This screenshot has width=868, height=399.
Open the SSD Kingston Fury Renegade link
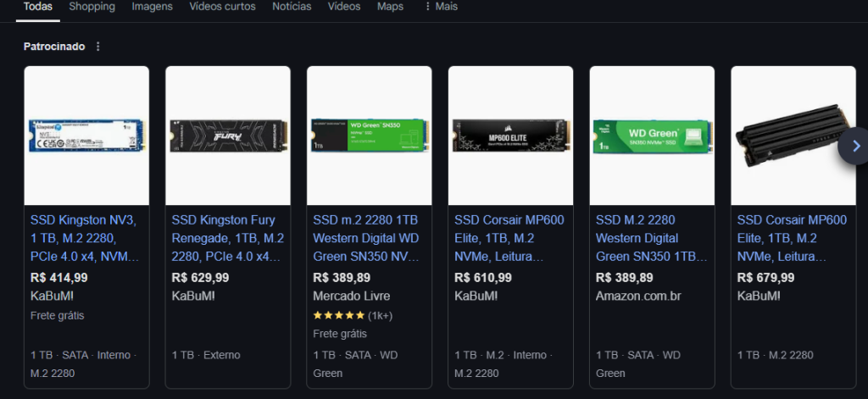click(227, 239)
